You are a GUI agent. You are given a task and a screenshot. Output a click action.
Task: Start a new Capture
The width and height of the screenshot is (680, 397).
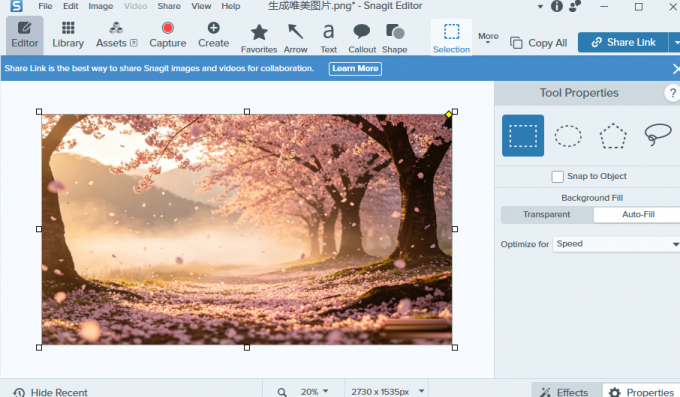167,35
